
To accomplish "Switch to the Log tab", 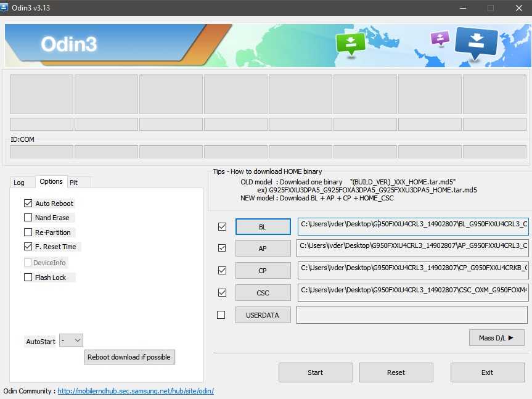I will (19, 183).
